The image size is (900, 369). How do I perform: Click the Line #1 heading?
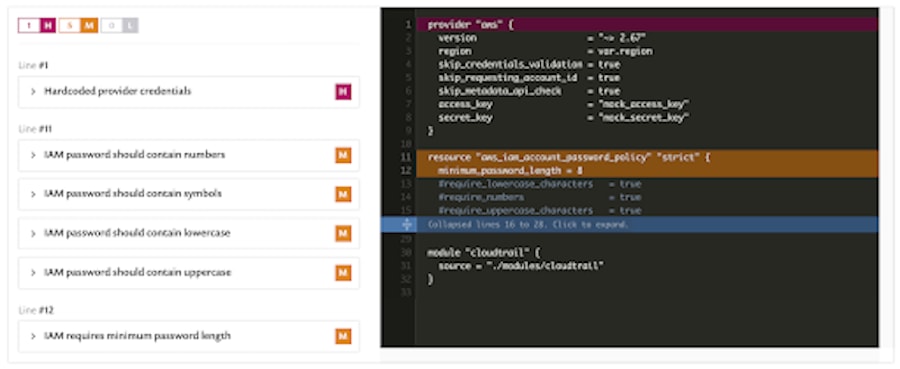(33, 65)
